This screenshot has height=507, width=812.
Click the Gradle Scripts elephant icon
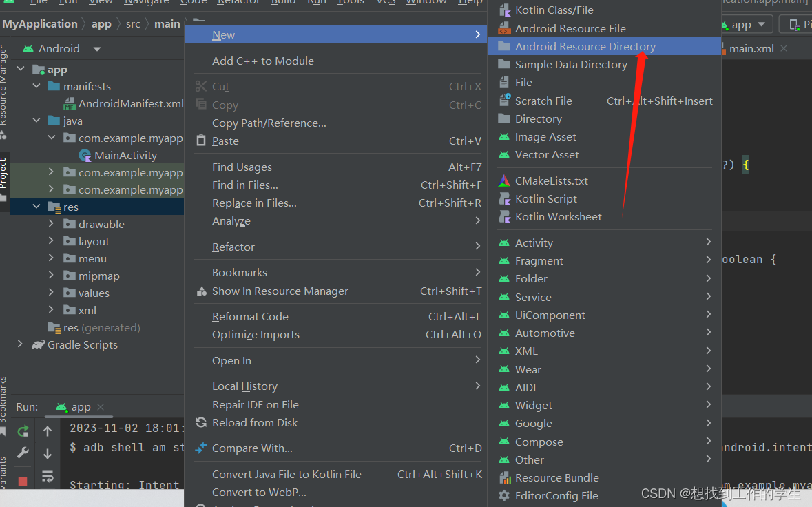39,344
